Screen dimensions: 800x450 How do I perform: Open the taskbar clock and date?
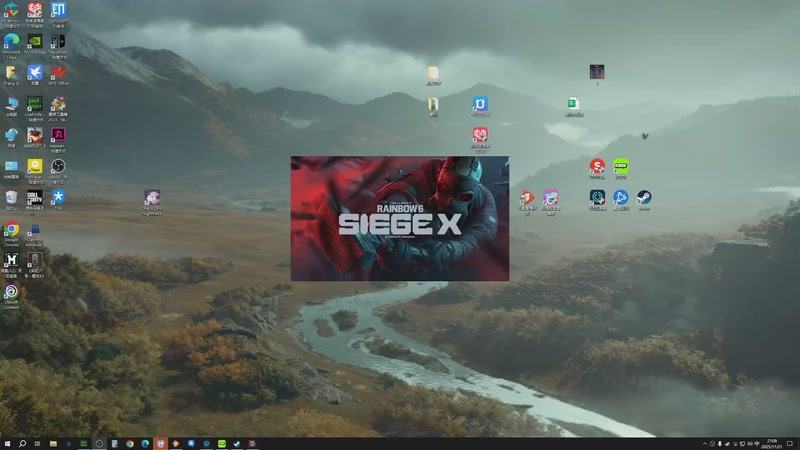[772, 444]
